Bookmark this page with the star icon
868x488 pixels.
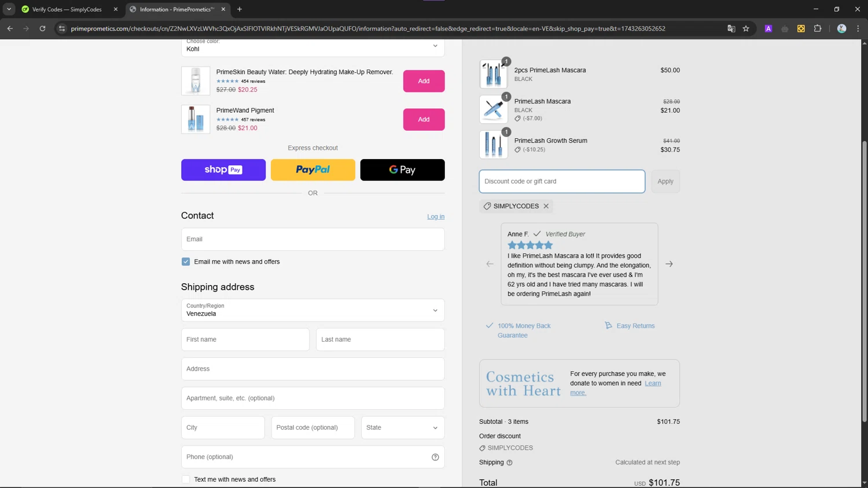pyautogui.click(x=746, y=28)
